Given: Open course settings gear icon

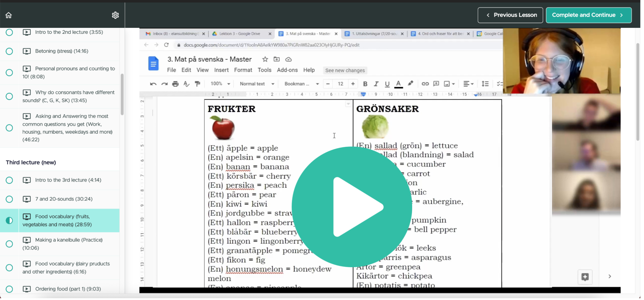Looking at the screenshot, I should click(116, 15).
